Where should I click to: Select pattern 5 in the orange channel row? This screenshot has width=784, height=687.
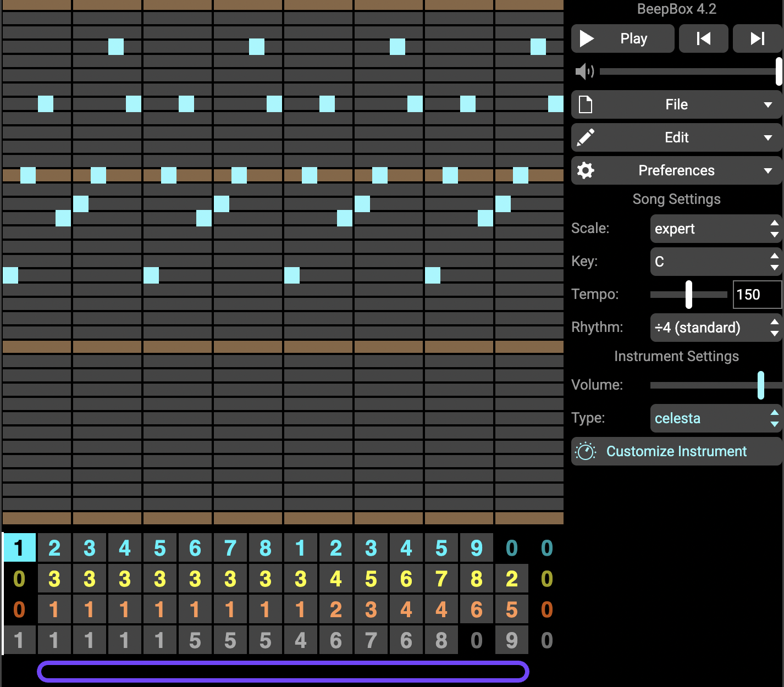[x=512, y=610]
